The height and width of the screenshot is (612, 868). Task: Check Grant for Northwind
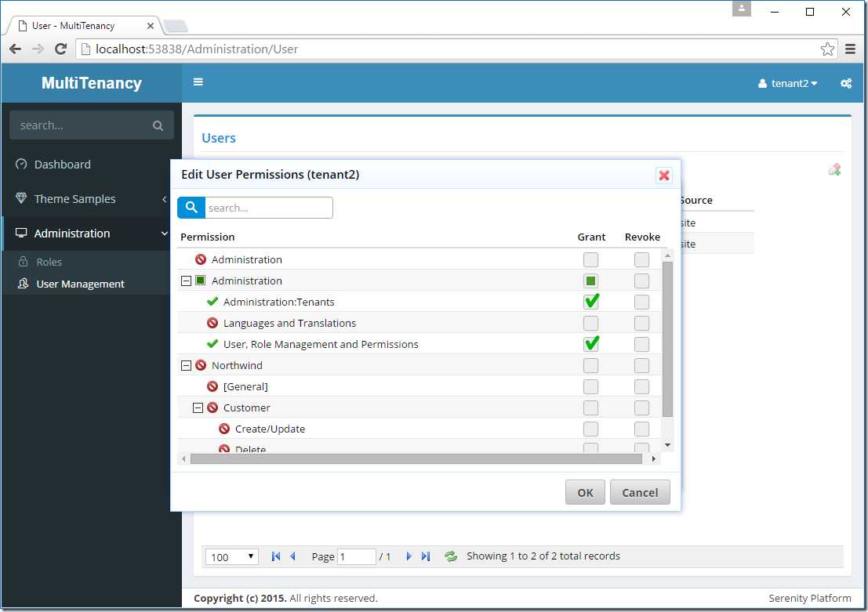590,365
